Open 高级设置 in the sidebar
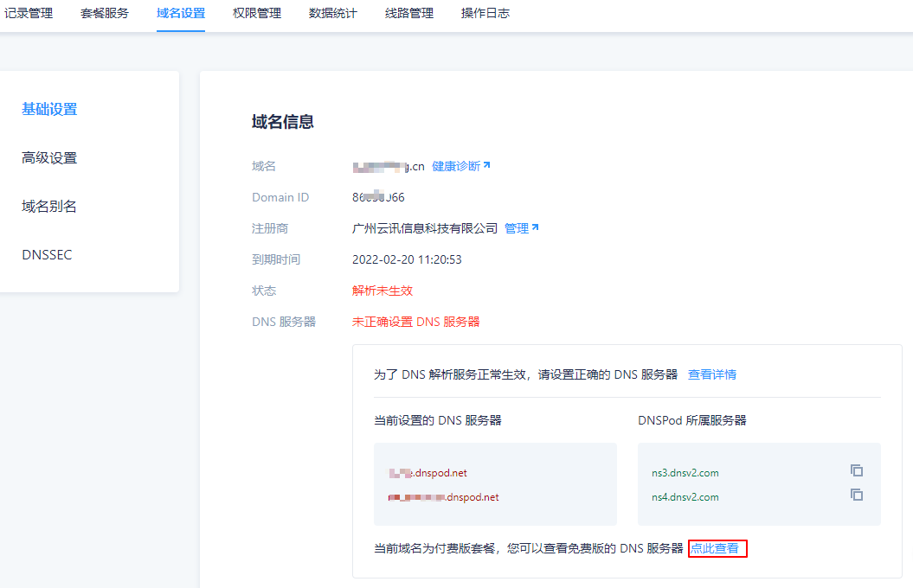 pyautogui.click(x=49, y=157)
